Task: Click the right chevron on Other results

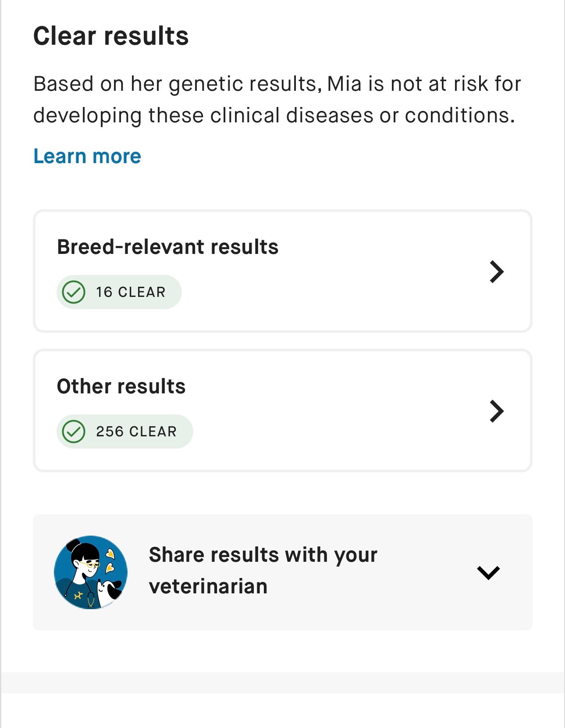Action: pyautogui.click(x=496, y=411)
